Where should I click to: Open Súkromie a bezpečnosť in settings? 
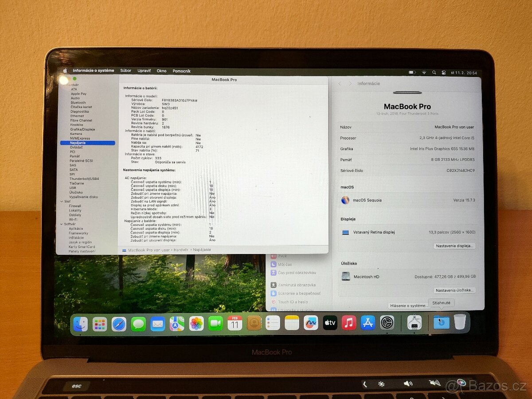[x=295, y=293]
